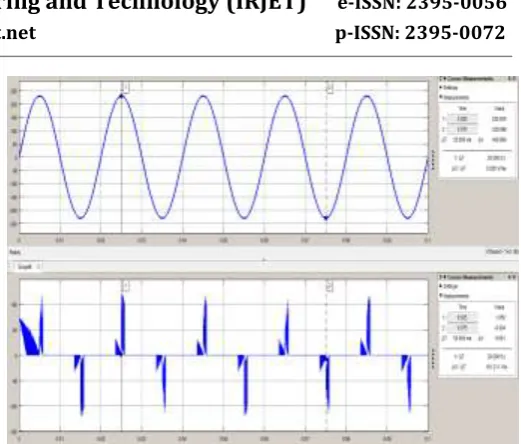Screen dimensions: 521x444
Task: Edit cursor 2 time field in the lower panel
Action: pyautogui.click(x=462, y=328)
